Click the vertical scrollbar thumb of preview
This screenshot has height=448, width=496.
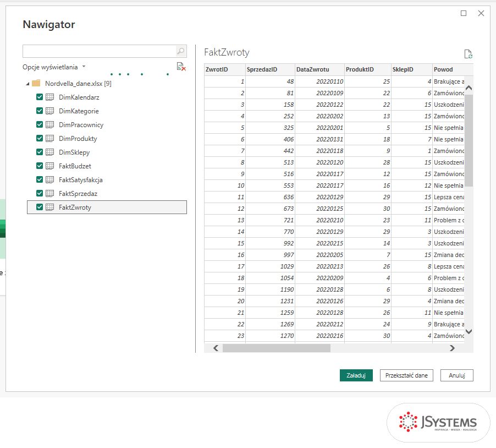pyautogui.click(x=469, y=140)
